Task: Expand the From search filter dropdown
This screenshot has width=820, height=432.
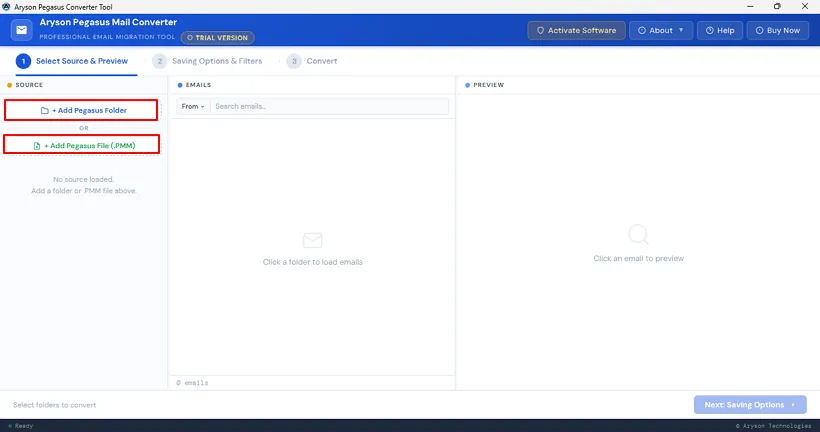Action: [x=193, y=106]
